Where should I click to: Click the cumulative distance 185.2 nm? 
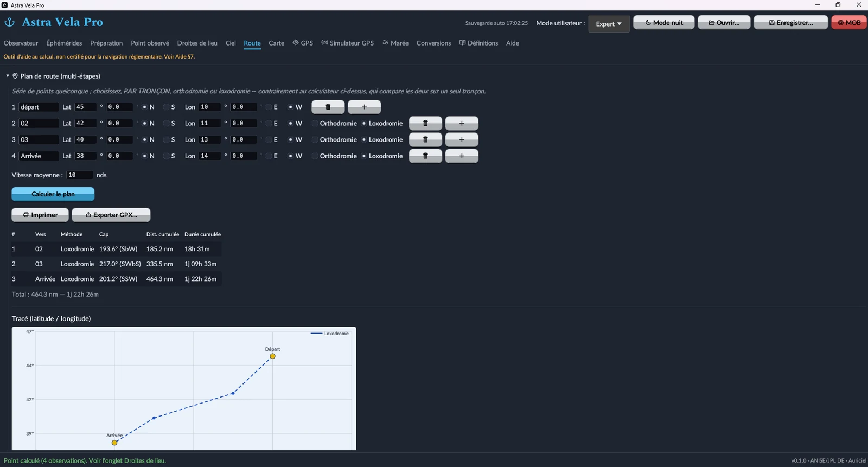tap(159, 249)
